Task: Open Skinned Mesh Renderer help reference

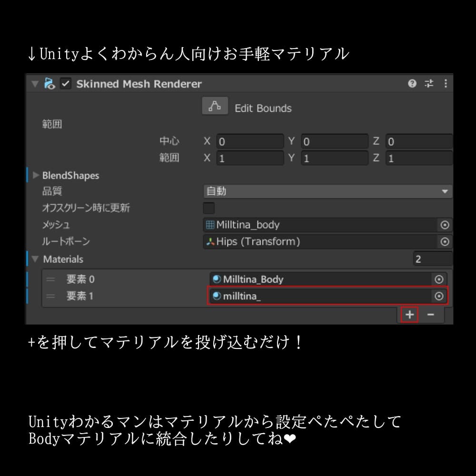Action: [412, 83]
